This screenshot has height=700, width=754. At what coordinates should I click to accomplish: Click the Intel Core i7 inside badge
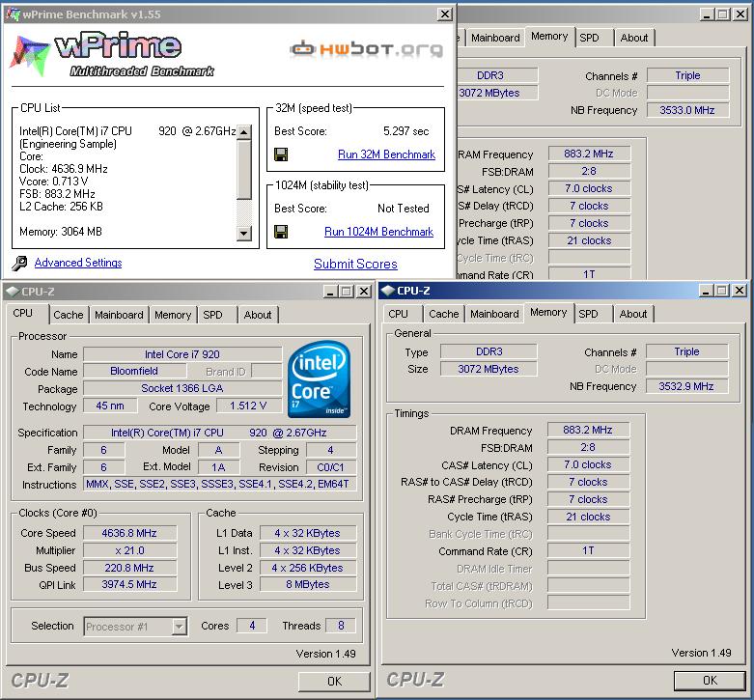pyautogui.click(x=319, y=379)
